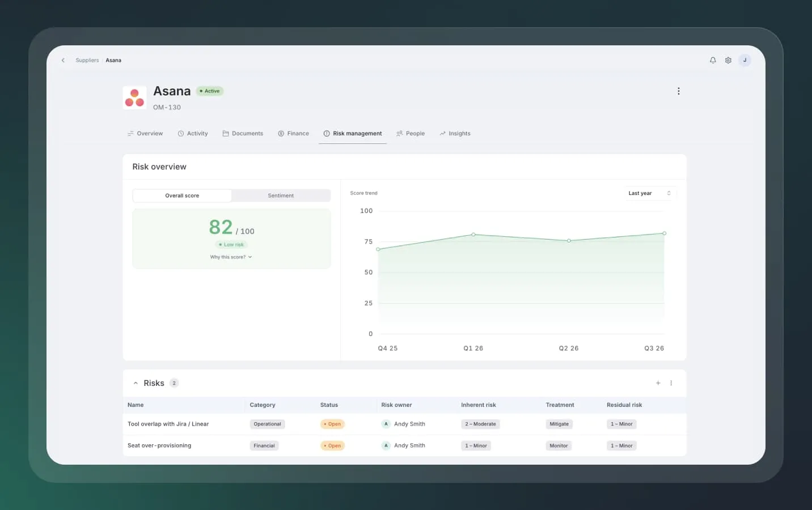Open supplier more options menu

[678, 91]
